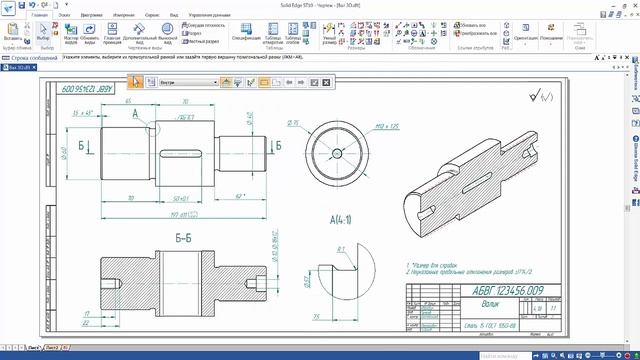Open the Внутри selection mode dropdown
Image resolution: width=640 pixels, height=360 pixels.
(189, 82)
